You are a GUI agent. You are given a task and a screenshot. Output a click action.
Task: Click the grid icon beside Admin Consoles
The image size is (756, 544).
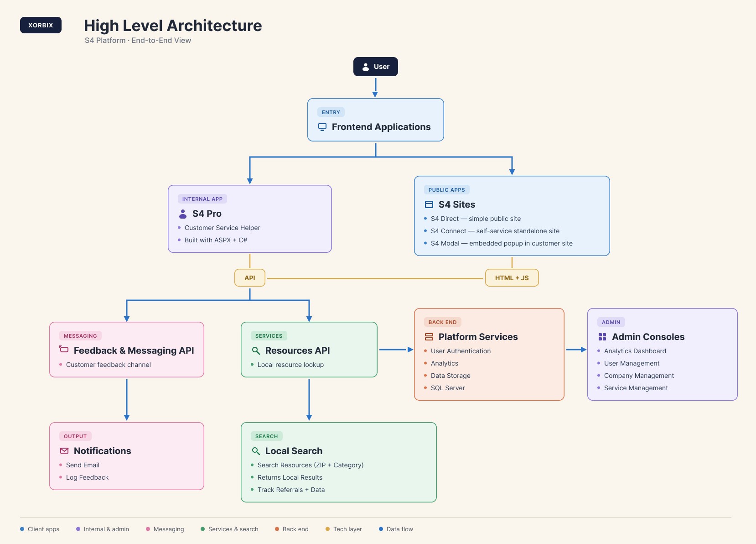[x=602, y=337]
